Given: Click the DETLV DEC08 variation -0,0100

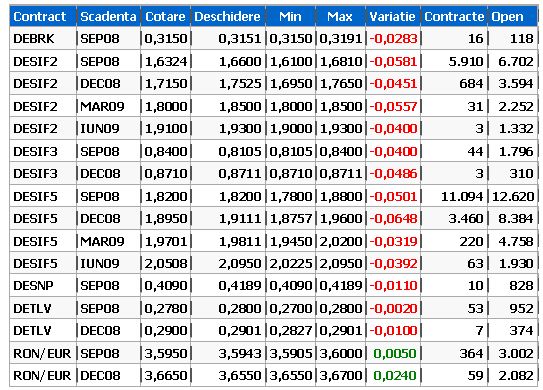Looking at the screenshot, I should click(393, 330).
